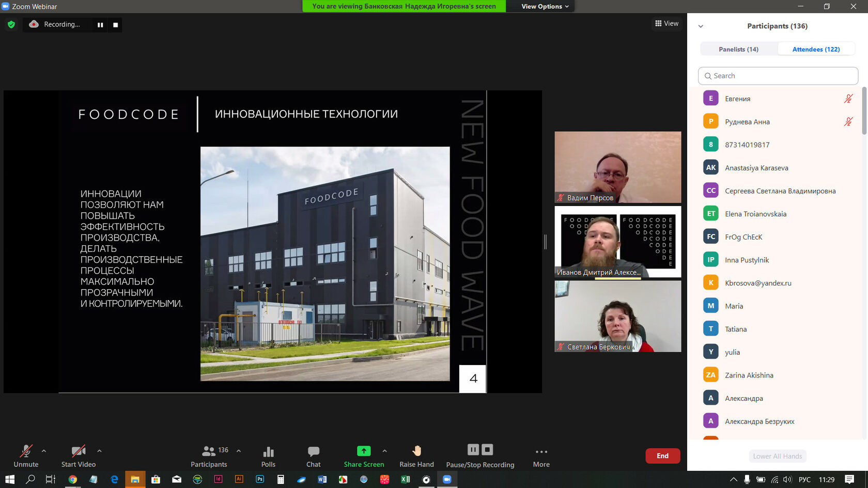Open the system volume icon in tray
This screenshot has width=868, height=488.
(787, 480)
